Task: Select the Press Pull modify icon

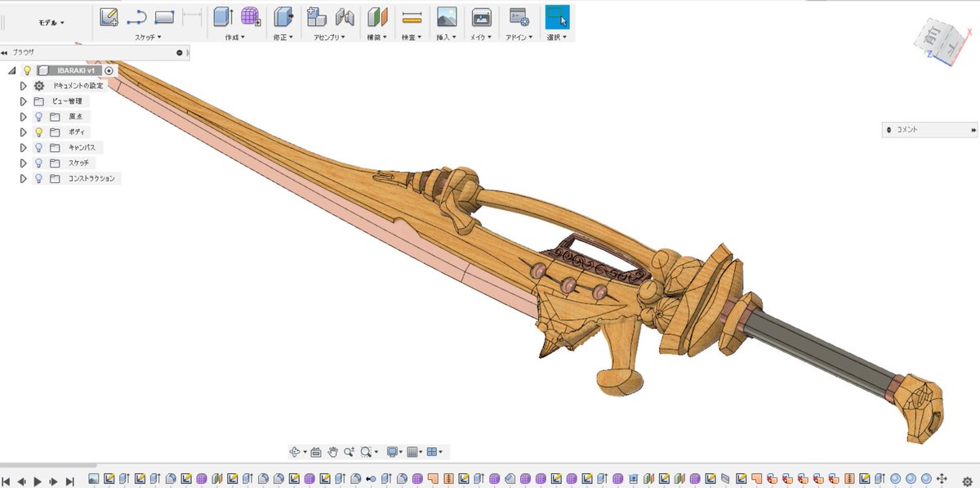Action: pyautogui.click(x=283, y=16)
